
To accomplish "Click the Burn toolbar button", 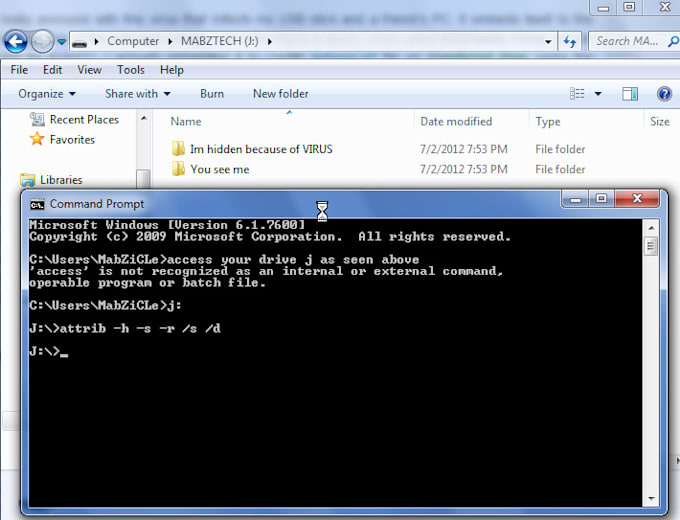I will [x=212, y=94].
